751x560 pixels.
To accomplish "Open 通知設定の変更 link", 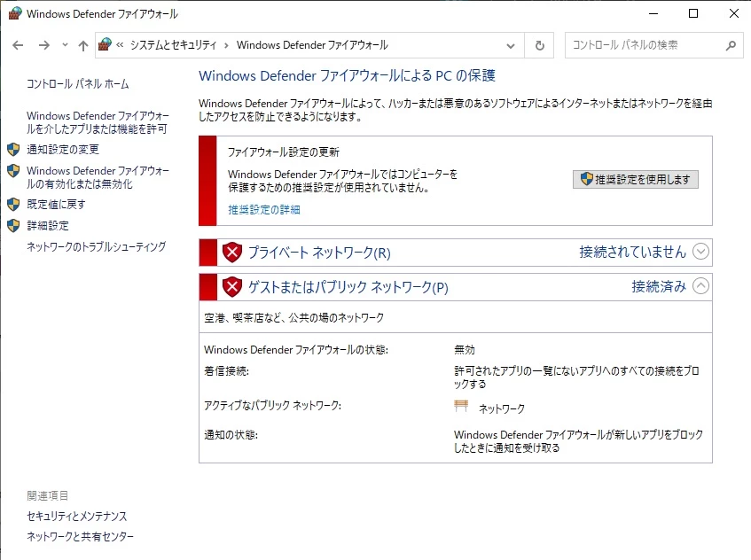I will click(x=63, y=150).
